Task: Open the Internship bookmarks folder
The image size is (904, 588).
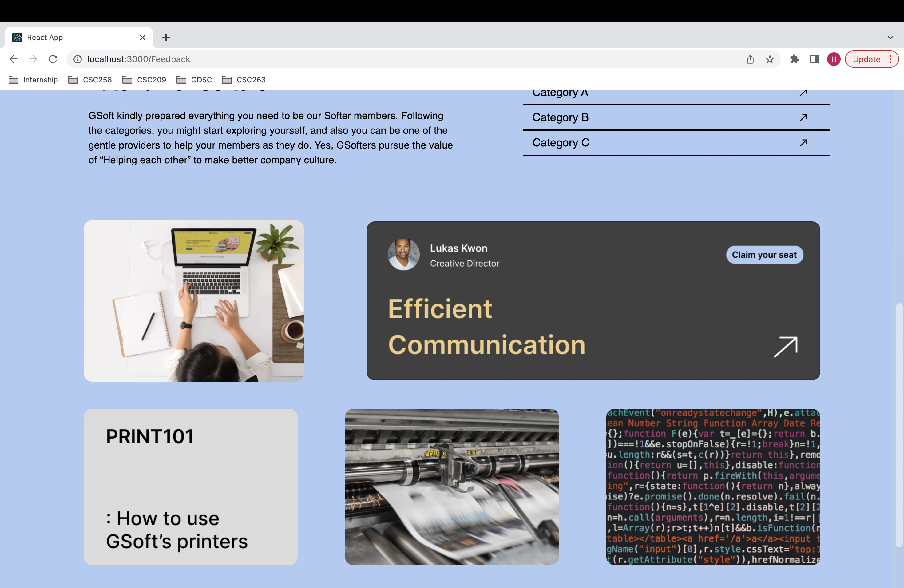Action: [34, 80]
